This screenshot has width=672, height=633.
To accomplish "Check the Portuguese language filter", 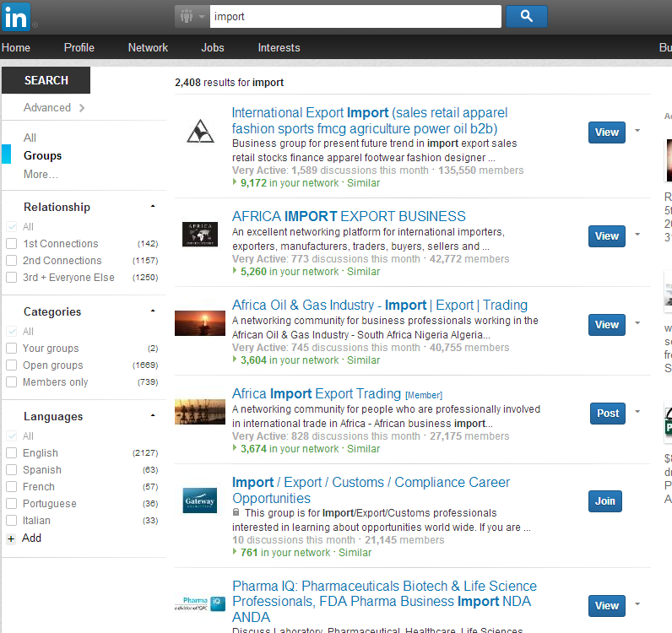I will click(x=12, y=504).
